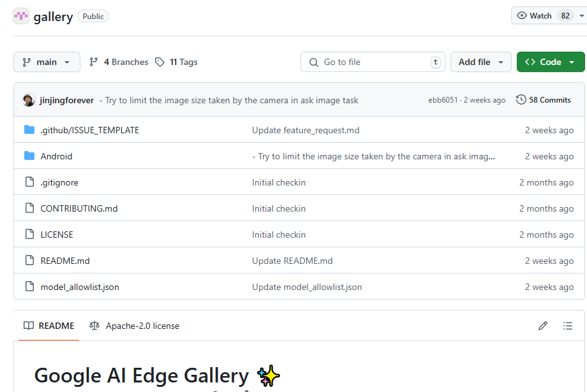Click the LICENSE file icon
The image size is (587, 392).
[29, 235]
